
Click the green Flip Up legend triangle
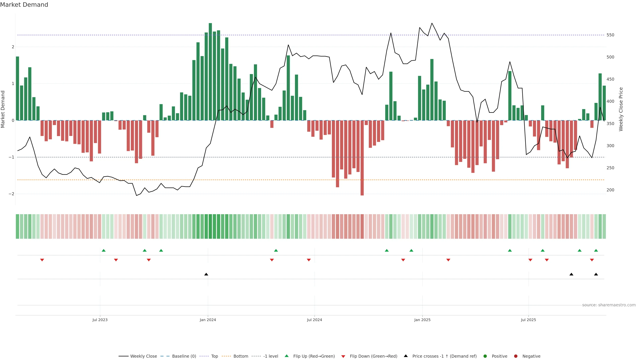point(287,356)
